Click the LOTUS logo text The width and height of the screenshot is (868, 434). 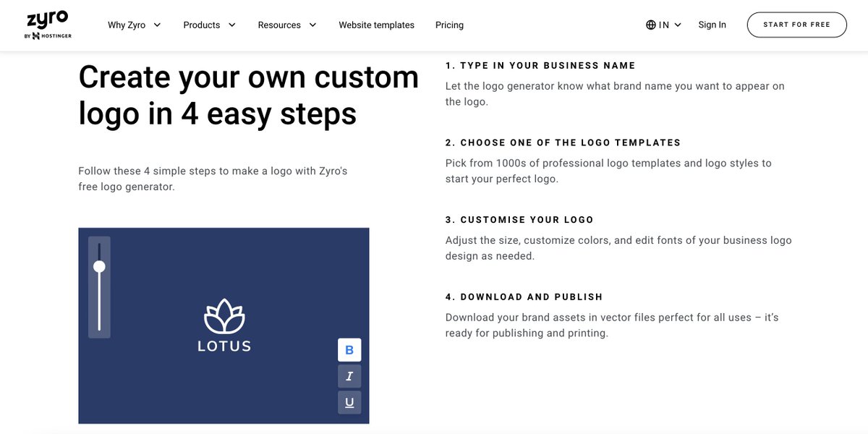pyautogui.click(x=224, y=346)
